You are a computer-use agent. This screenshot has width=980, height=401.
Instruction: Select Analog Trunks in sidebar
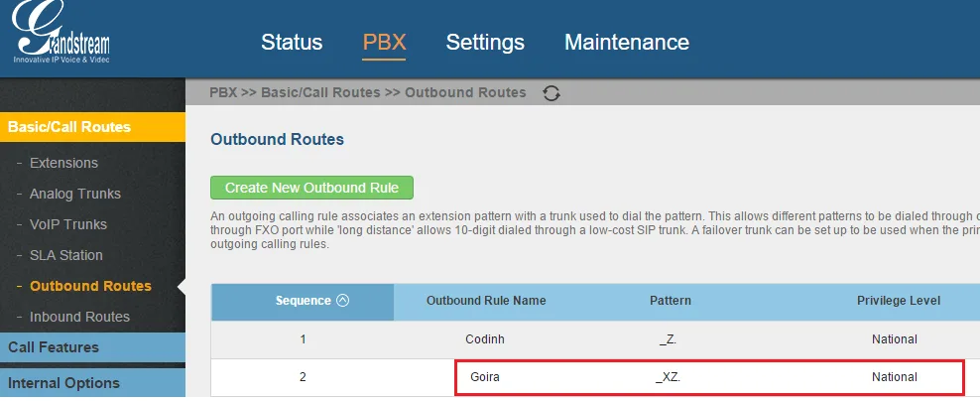[75, 194]
